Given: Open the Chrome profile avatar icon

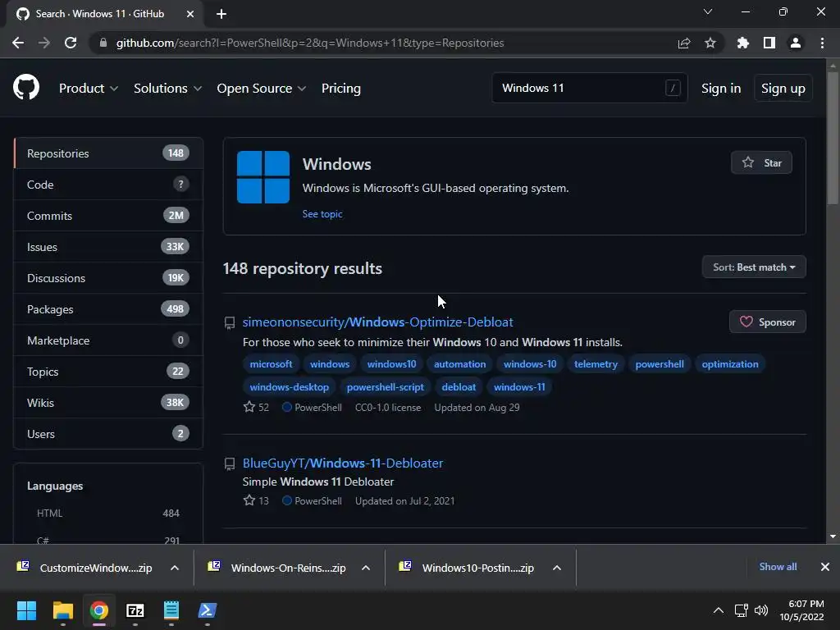Looking at the screenshot, I should point(796,43).
